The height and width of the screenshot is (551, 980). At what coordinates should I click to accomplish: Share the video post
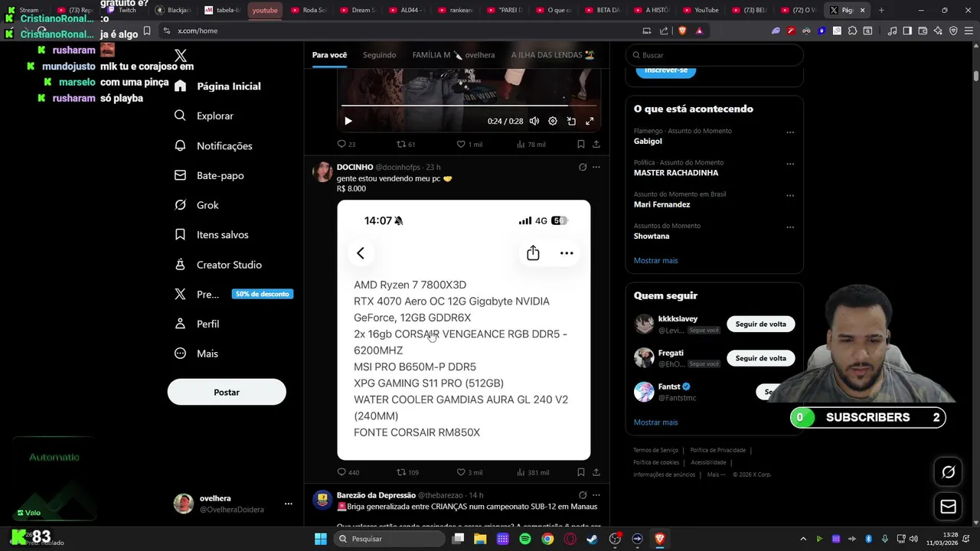point(596,144)
